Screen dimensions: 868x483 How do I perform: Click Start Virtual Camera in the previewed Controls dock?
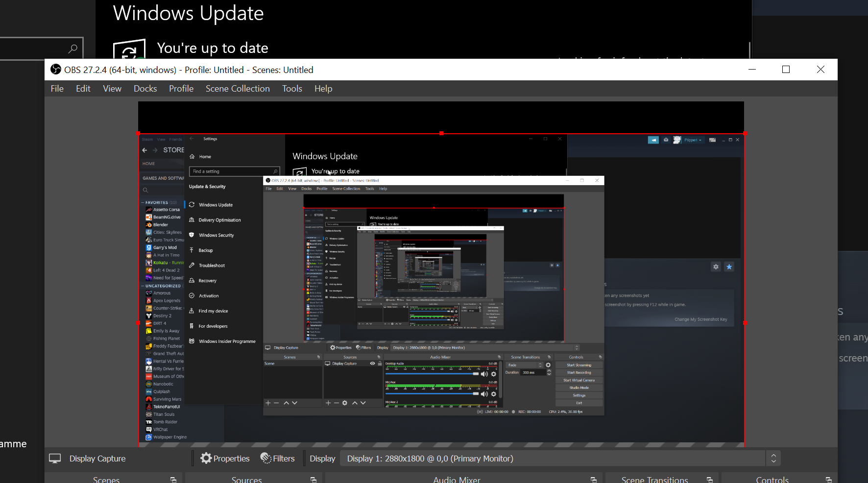[x=579, y=380]
